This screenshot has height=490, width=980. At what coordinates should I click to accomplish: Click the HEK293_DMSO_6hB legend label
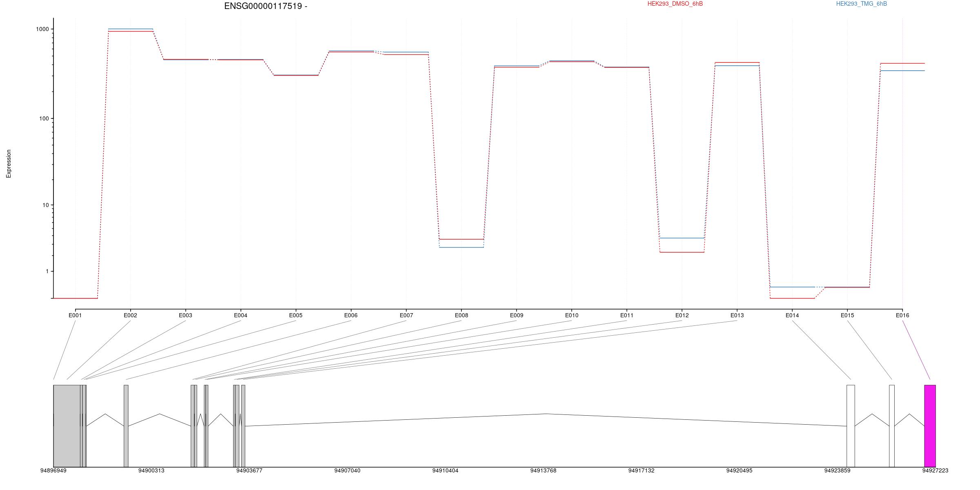click(675, 4)
